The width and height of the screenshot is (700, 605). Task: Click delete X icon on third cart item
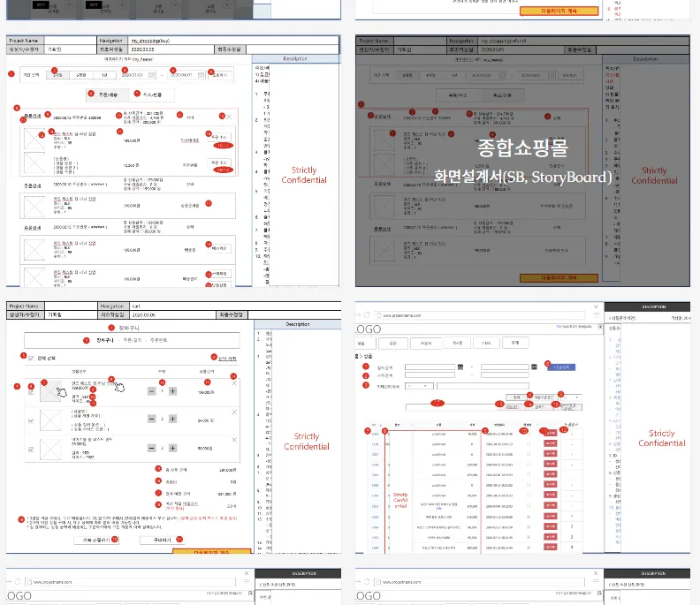pyautogui.click(x=234, y=440)
